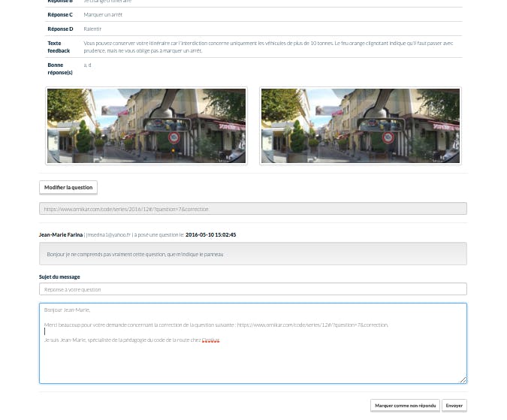Screen dimensions: 507x420
Task: Click the Réponse D label
Action: tap(61, 29)
